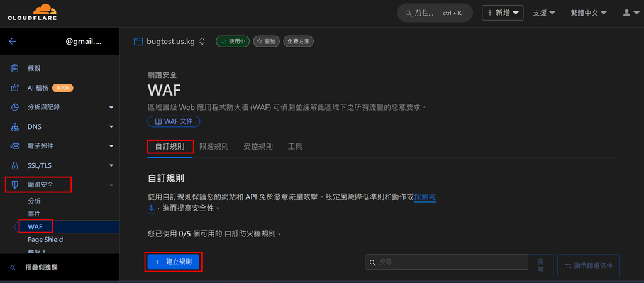Click the filter arrows icon in 顯示篩選條件

click(569, 265)
